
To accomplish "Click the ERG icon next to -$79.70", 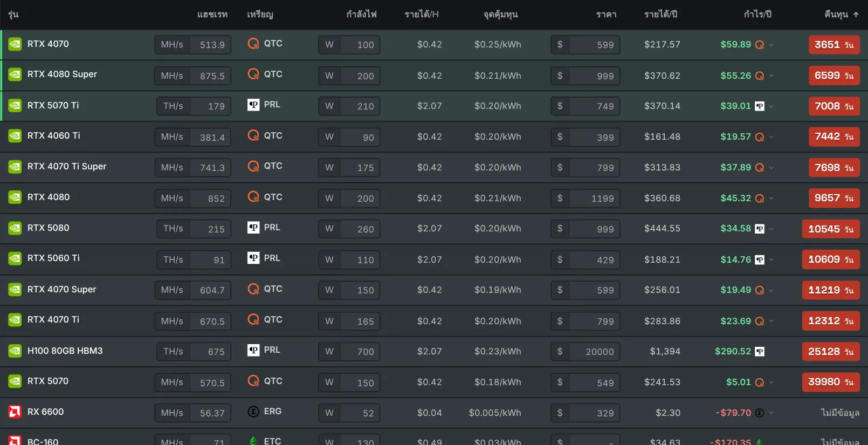I will pos(760,413).
